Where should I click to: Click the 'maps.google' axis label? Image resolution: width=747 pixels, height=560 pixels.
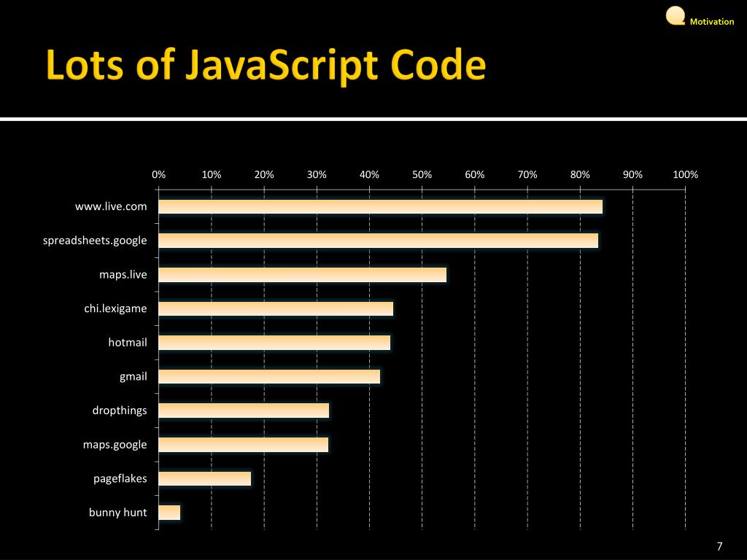point(115,445)
